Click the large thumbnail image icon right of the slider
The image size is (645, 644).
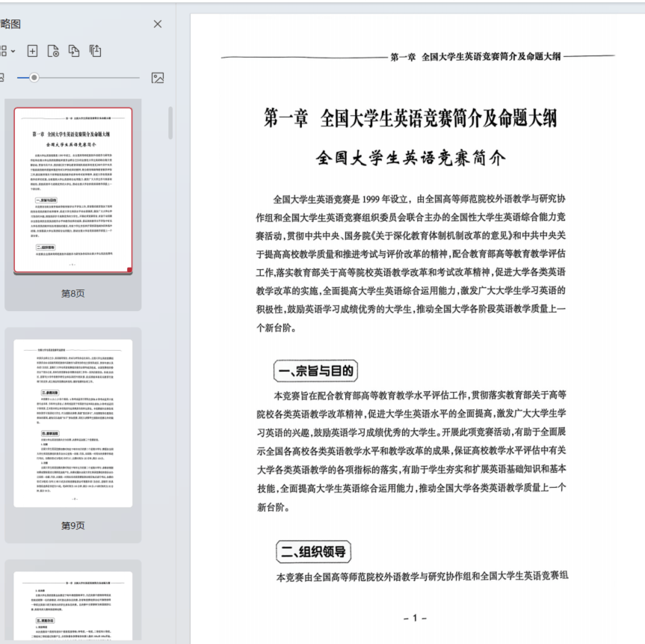coord(158,78)
